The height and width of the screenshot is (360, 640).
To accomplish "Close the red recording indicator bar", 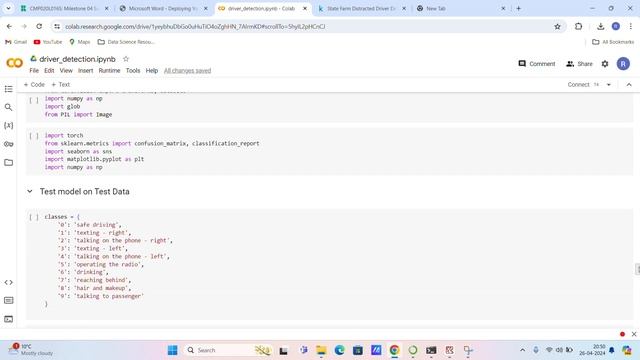I will tap(634, 334).
